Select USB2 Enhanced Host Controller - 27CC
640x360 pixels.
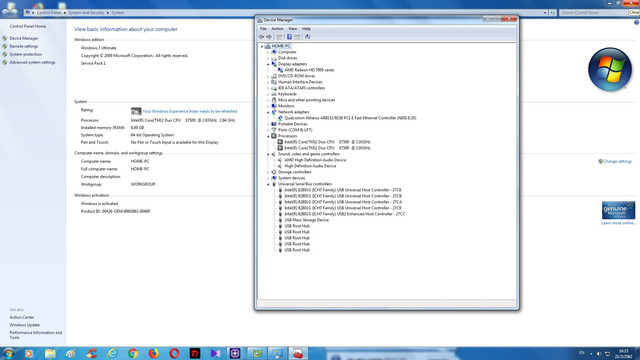[x=344, y=214]
